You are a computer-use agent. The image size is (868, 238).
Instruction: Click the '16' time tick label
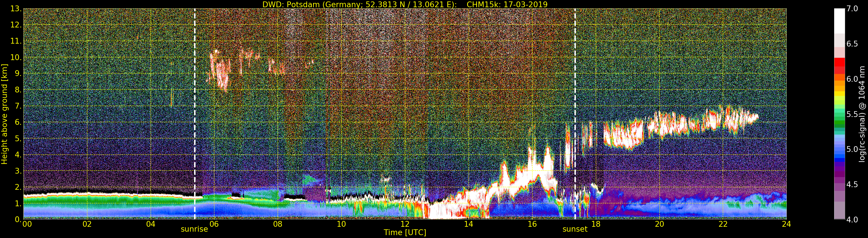532,224
